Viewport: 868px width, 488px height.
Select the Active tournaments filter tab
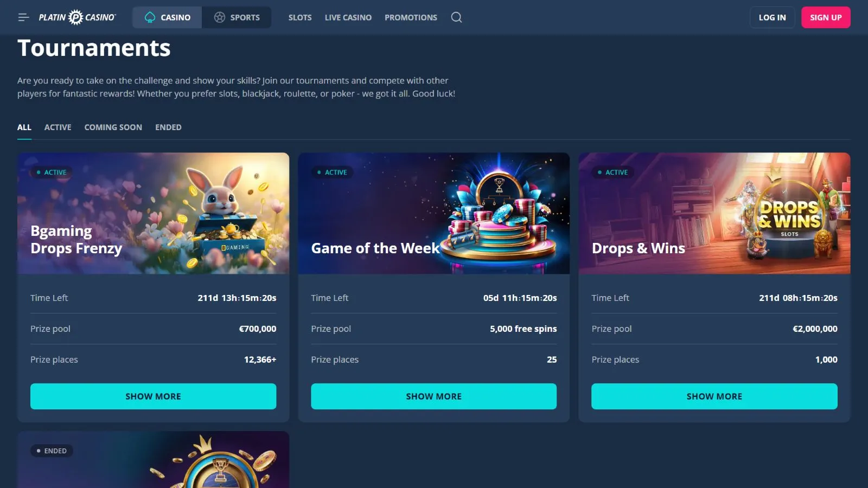point(58,127)
